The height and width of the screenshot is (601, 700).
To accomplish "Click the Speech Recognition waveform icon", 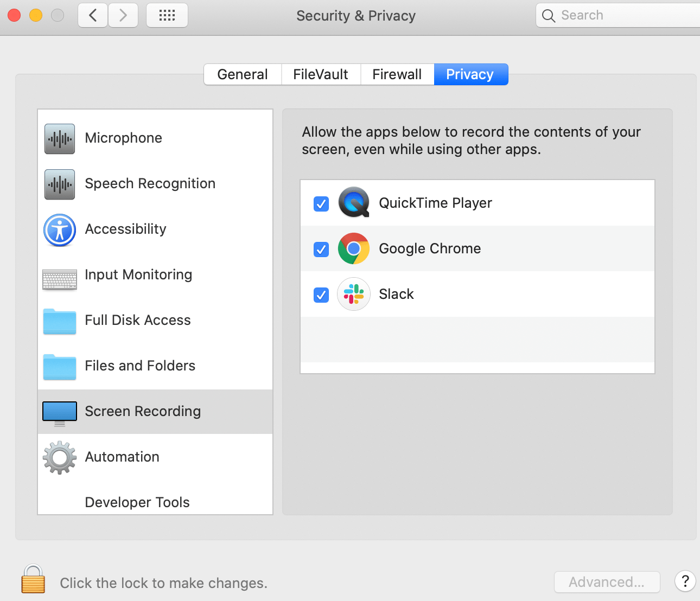I will click(x=60, y=184).
